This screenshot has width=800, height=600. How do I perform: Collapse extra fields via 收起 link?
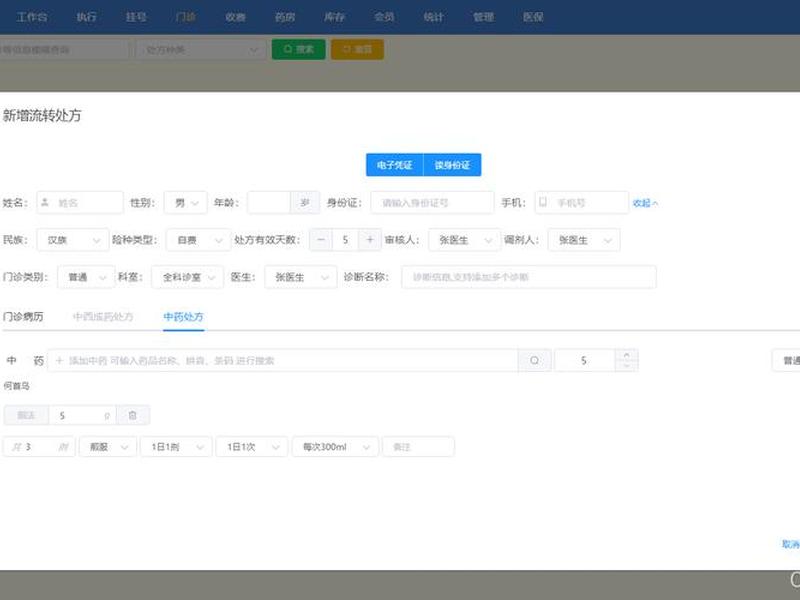point(645,203)
